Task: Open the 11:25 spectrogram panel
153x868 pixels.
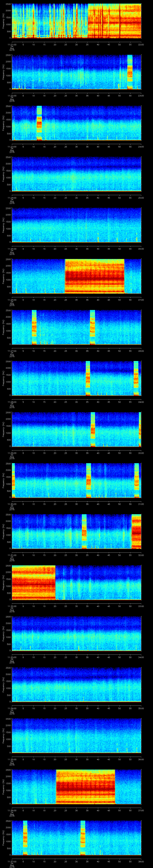Action: [76, 225]
